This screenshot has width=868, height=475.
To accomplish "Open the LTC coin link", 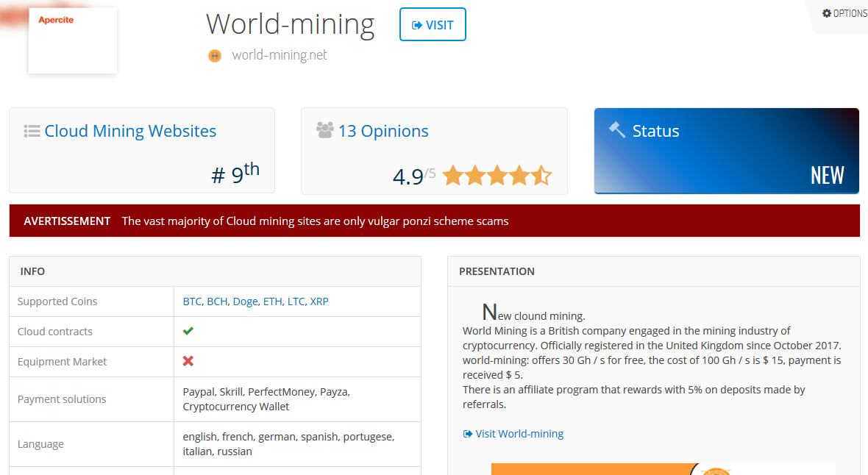I will (296, 301).
